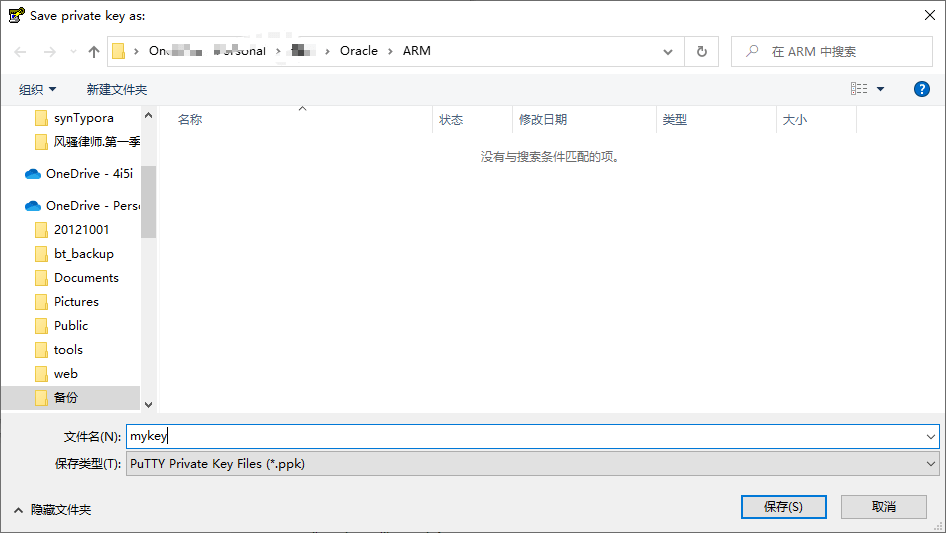Click the PuTTYgen icon in the title bar

[x=16, y=15]
